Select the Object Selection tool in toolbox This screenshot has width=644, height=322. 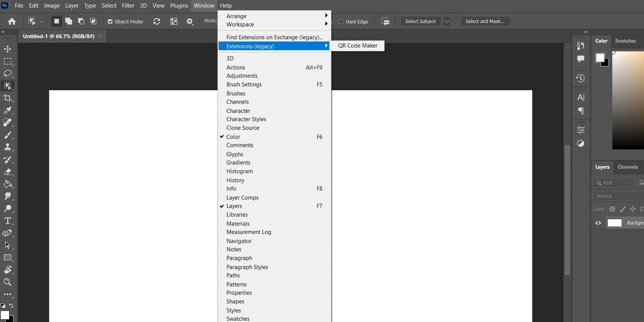pos(8,86)
